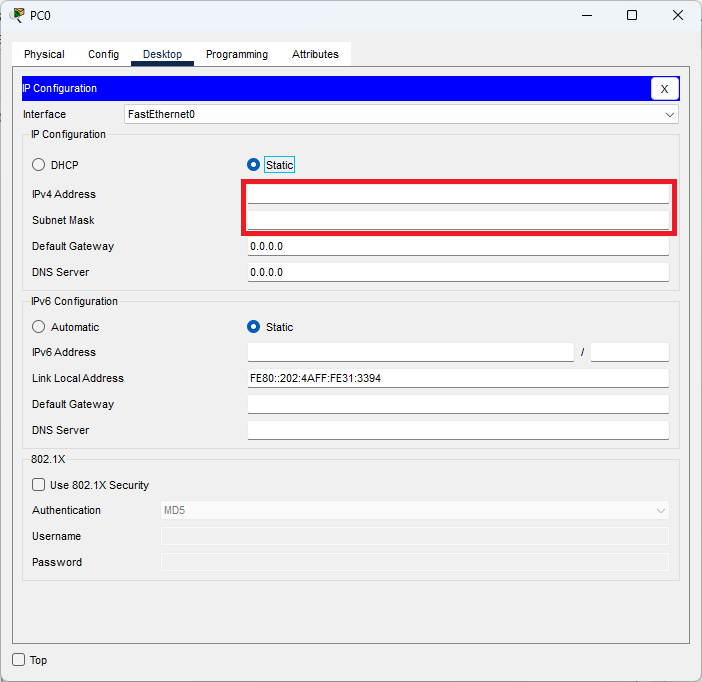Maximize the PC0 window
The width and height of the screenshot is (702, 682).
[x=632, y=15]
